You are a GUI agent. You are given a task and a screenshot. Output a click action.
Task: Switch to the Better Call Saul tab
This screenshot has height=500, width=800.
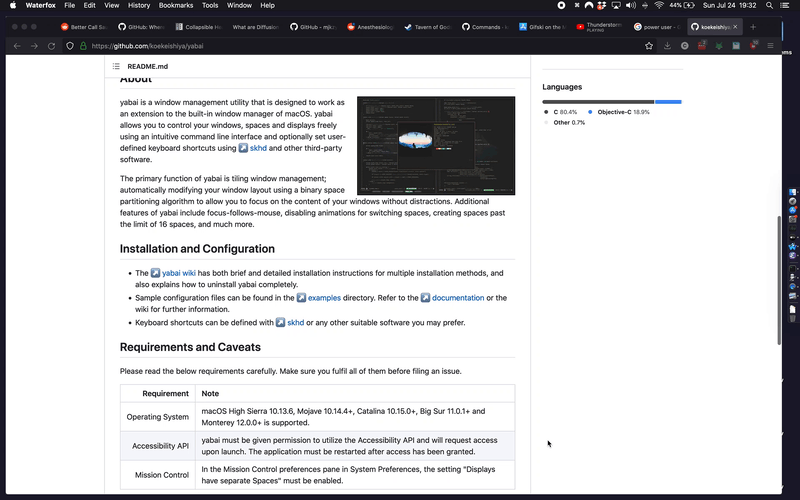click(x=84, y=27)
